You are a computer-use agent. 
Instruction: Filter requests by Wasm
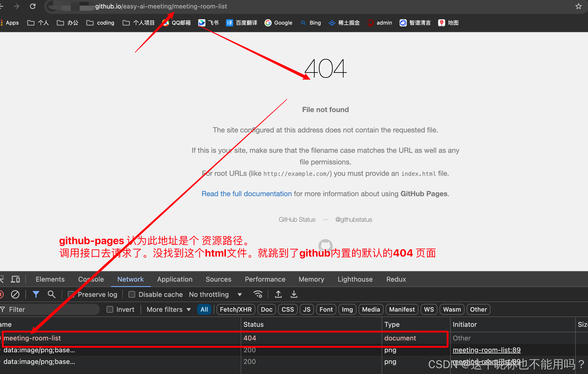(x=452, y=309)
